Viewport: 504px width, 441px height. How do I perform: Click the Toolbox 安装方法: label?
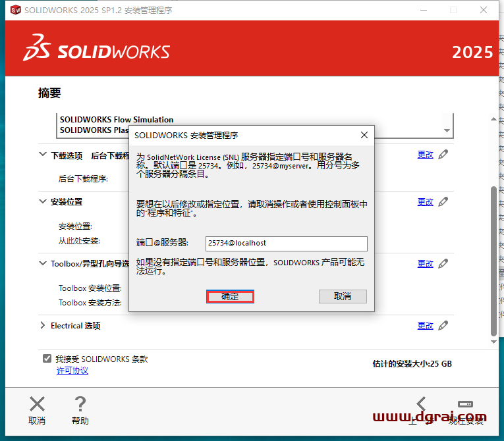tap(90, 303)
